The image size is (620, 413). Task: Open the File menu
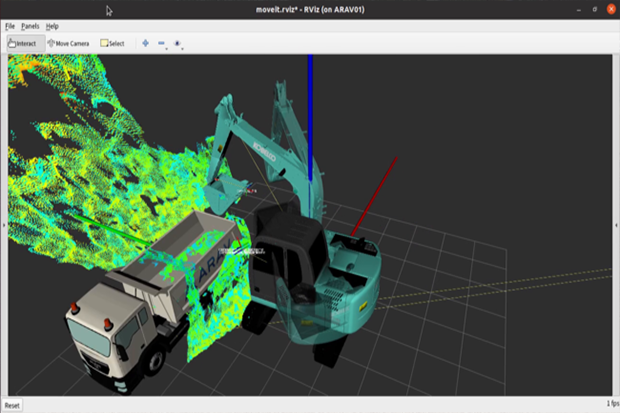pyautogui.click(x=10, y=25)
